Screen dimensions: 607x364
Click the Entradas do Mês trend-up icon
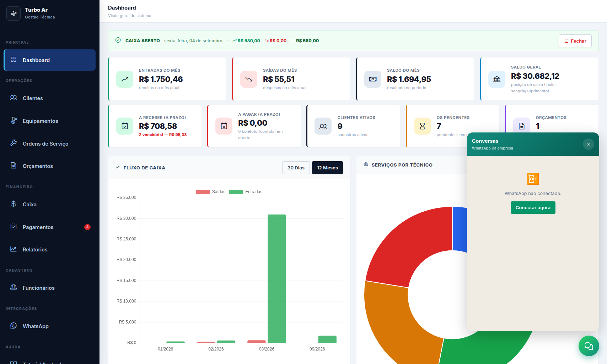125,79
